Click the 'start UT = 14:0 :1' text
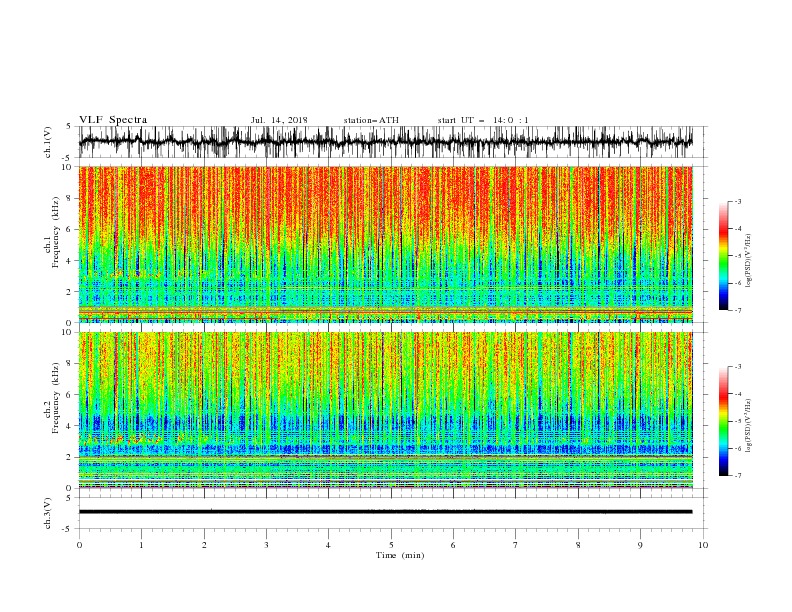 483,120
